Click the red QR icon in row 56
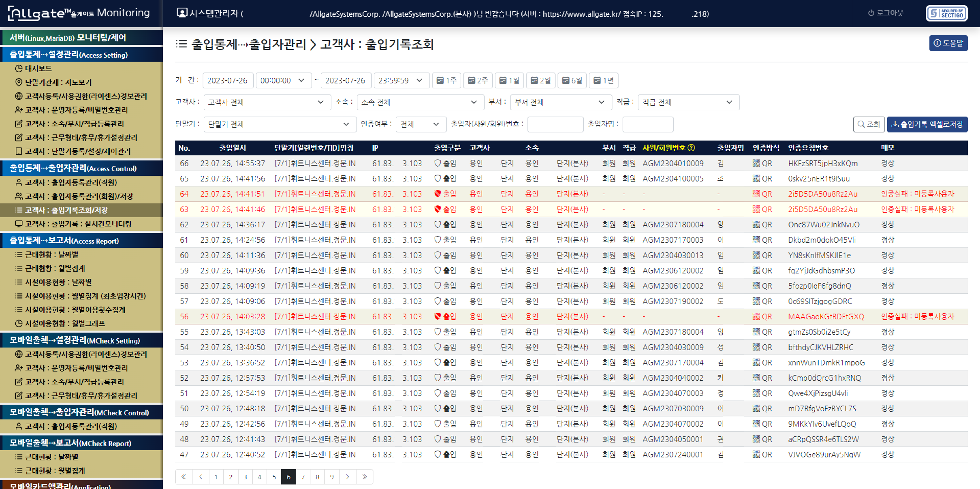 tap(756, 316)
